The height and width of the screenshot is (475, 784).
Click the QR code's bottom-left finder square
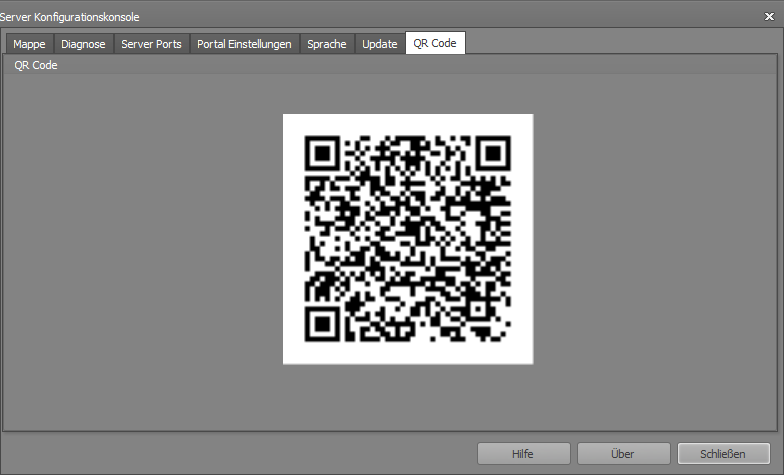click(322, 324)
